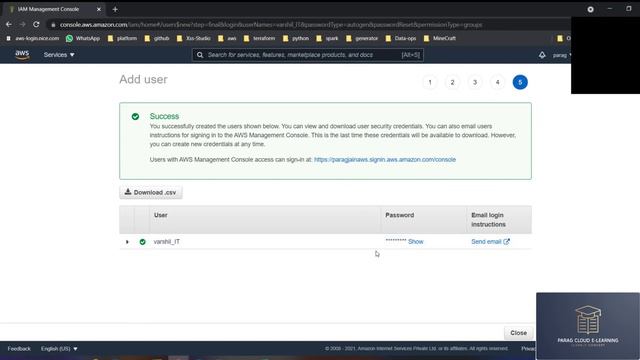Go back in browser history
The image size is (640, 360).
click(x=9, y=24)
